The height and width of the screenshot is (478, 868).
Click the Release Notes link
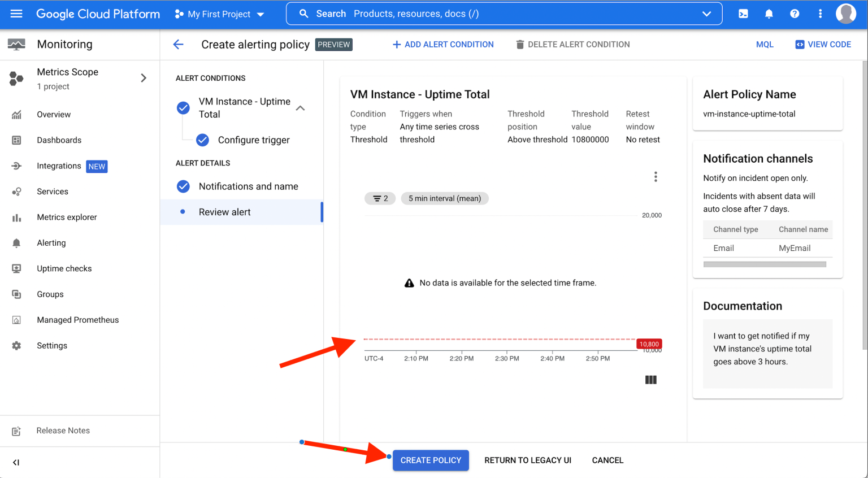point(63,431)
